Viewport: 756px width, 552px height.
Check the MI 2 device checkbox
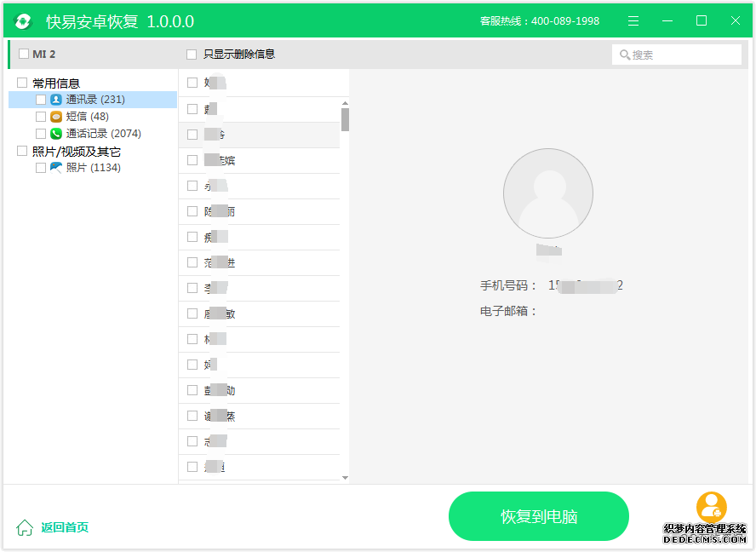click(x=24, y=55)
